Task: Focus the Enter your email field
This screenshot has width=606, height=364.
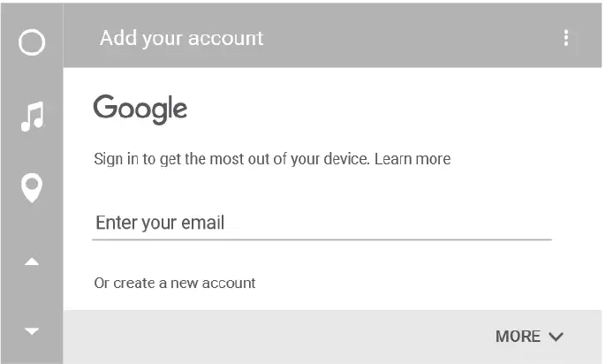Action: click(x=322, y=223)
